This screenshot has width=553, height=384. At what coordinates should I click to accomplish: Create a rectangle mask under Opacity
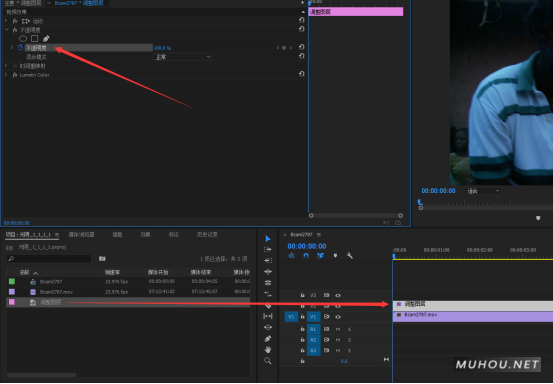click(35, 38)
